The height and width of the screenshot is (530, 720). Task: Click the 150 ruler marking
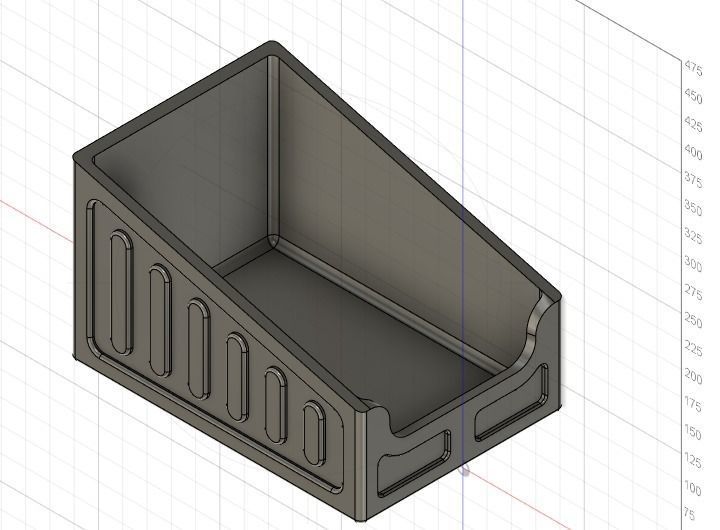click(x=693, y=433)
